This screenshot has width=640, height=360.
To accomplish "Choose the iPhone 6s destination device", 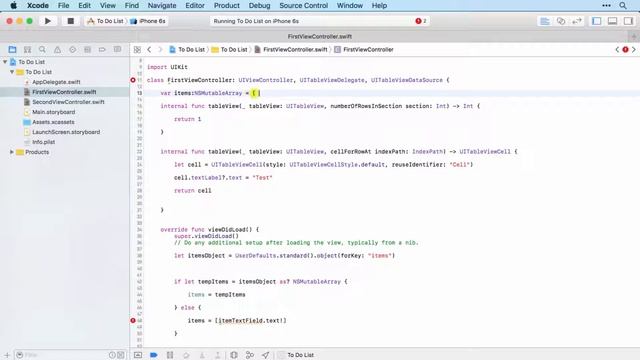I will tap(148, 21).
